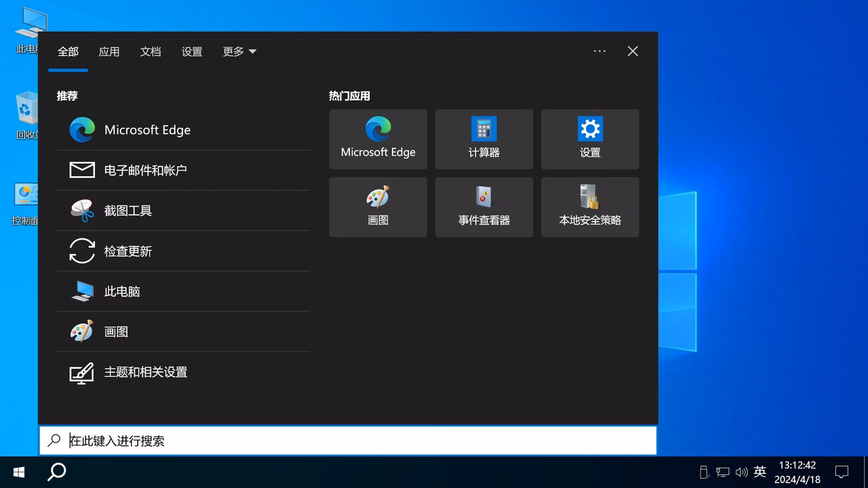The height and width of the screenshot is (488, 868).
Task: Open the Windows Start button
Action: [19, 472]
